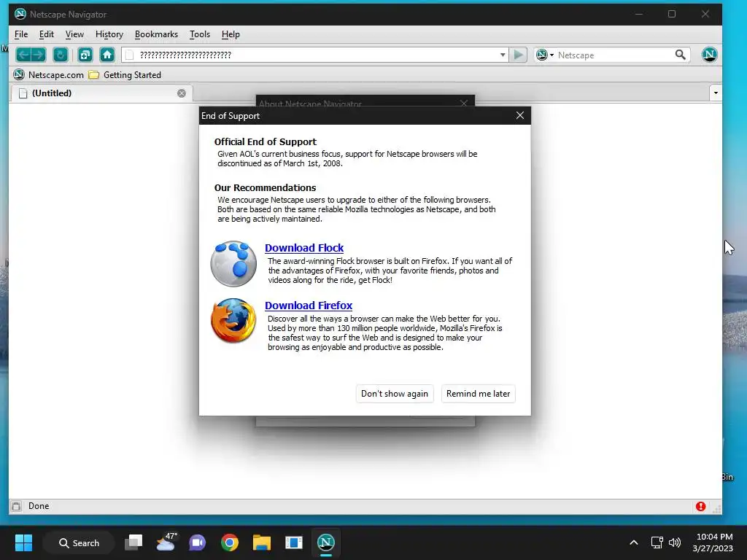Open Task View in the taskbar
Screen dimensions: 747x560
[133, 542]
